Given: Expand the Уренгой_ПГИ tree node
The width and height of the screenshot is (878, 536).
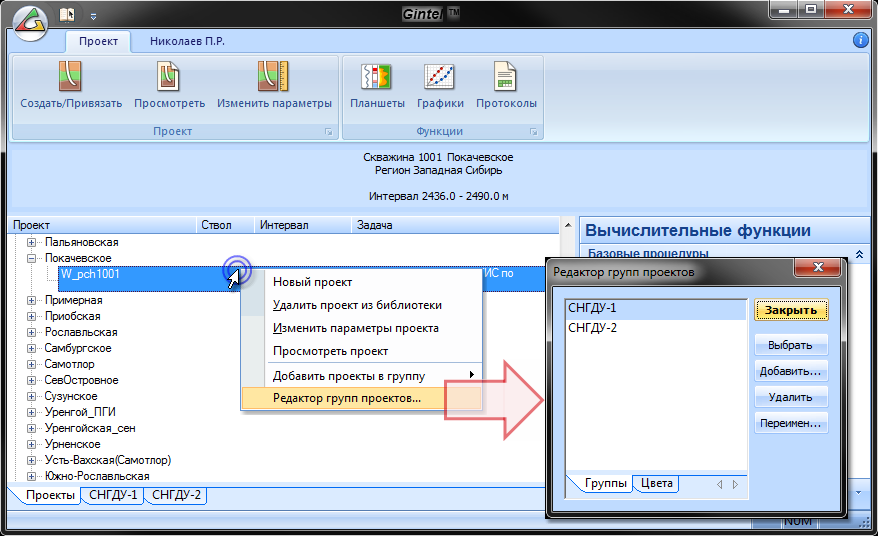Looking at the screenshot, I should (31, 412).
